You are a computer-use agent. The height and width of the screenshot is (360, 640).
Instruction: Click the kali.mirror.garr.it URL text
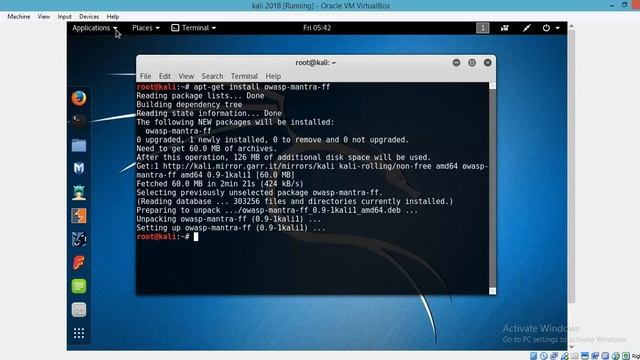click(249, 166)
